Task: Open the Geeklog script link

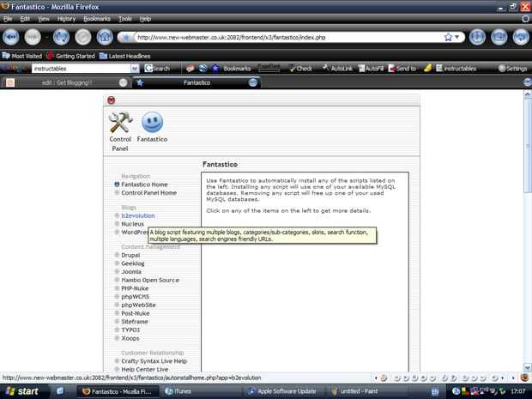Action: click(133, 263)
